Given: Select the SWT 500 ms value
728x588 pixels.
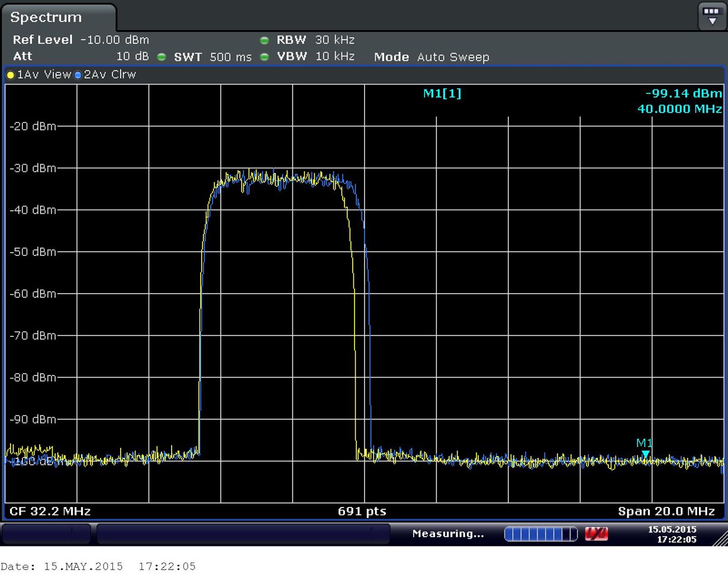Looking at the screenshot, I should [212, 57].
